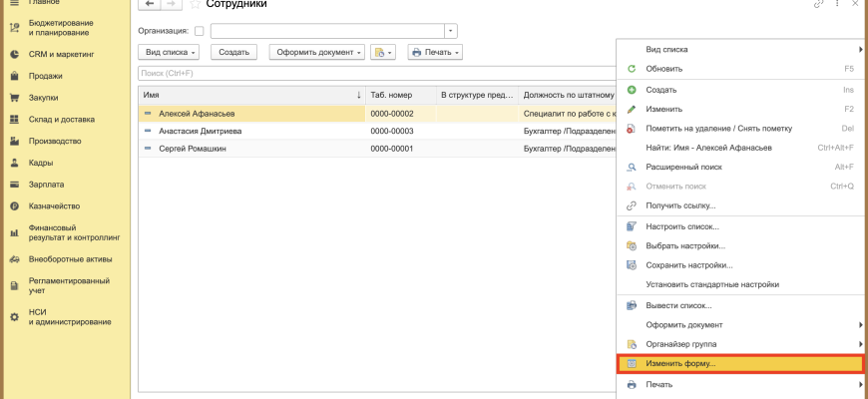Open the Склад и доставка section
Viewport: 868px width, 399px height.
tap(62, 120)
